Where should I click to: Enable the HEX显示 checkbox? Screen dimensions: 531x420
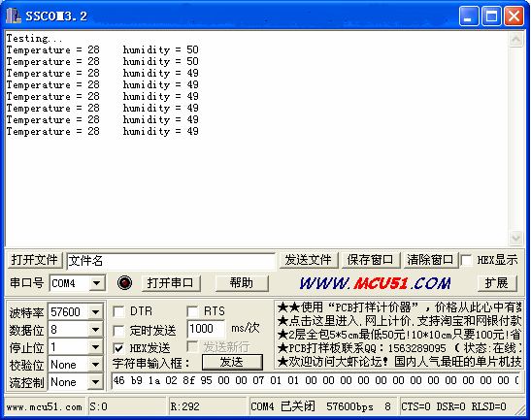[467, 260]
